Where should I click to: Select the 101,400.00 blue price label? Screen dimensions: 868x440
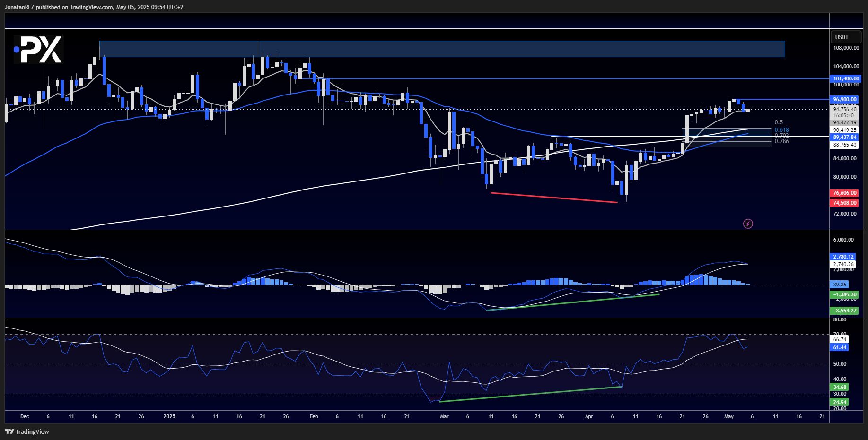pos(846,78)
